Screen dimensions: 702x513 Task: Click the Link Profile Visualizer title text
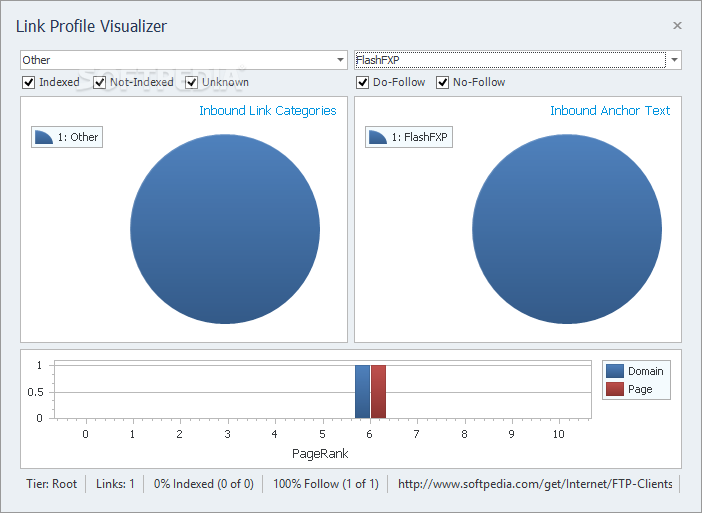pyautogui.click(x=91, y=26)
